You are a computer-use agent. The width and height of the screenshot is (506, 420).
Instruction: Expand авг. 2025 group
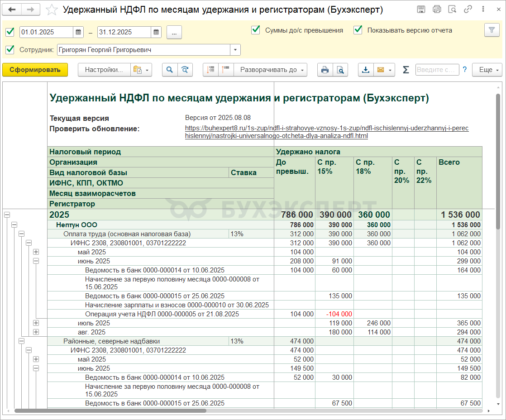36,332
